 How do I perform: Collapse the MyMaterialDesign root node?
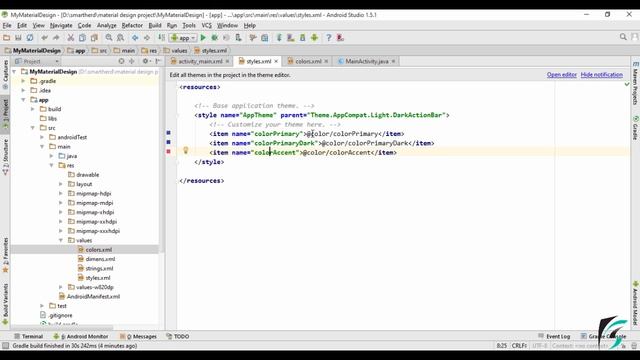click(x=15, y=71)
